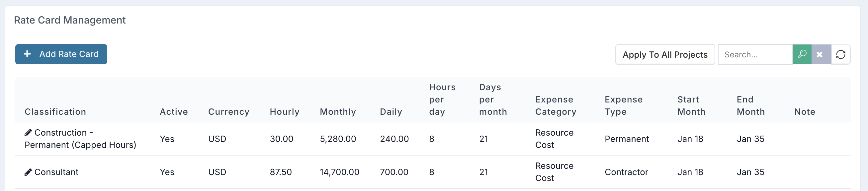Sort by the Currency column header
The image size is (868, 191).
point(229,112)
